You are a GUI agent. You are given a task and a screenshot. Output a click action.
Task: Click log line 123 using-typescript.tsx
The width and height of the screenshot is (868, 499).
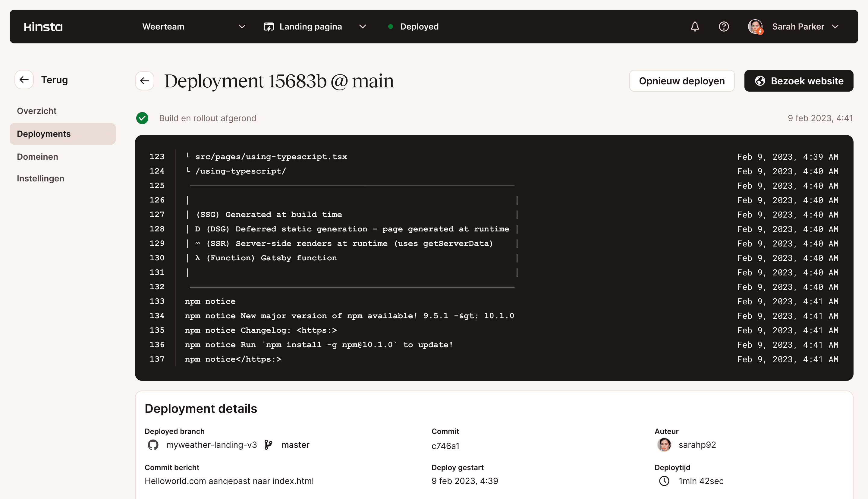coord(271,156)
